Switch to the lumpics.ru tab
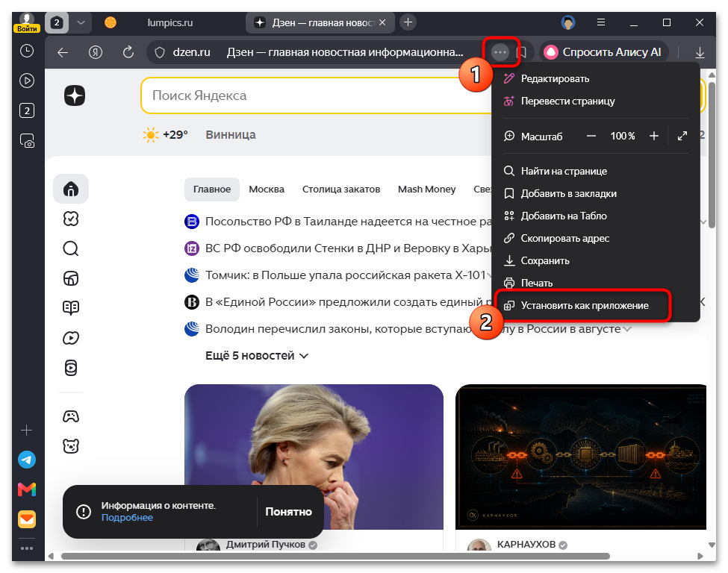This screenshot has width=728, height=573. click(x=169, y=22)
